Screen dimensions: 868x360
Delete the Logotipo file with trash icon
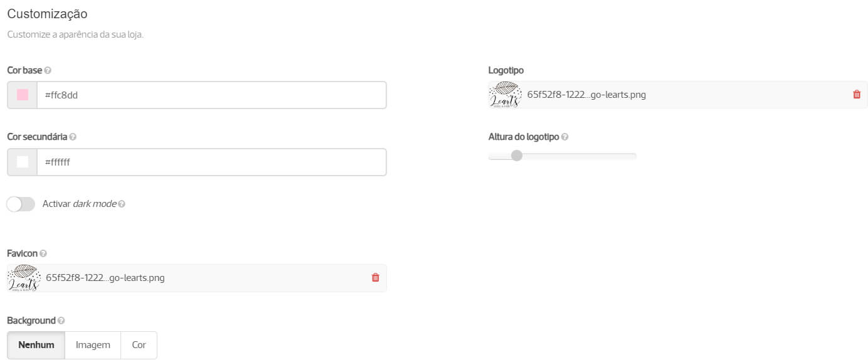click(x=857, y=95)
